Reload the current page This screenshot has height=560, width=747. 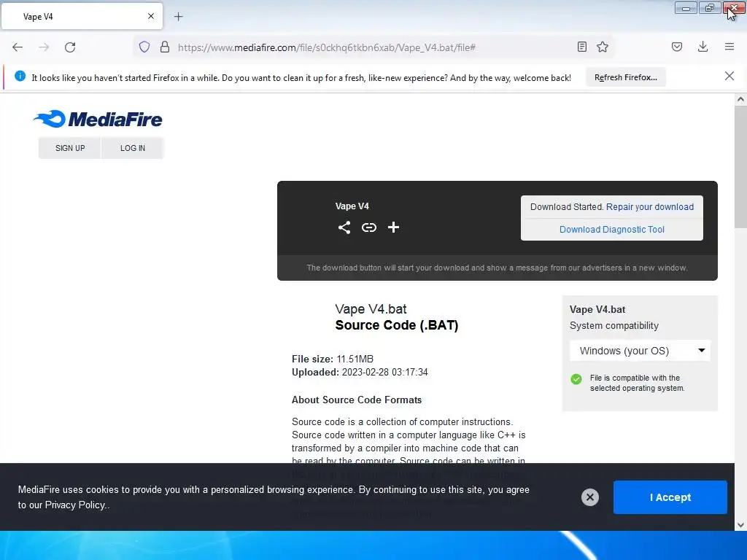click(70, 47)
